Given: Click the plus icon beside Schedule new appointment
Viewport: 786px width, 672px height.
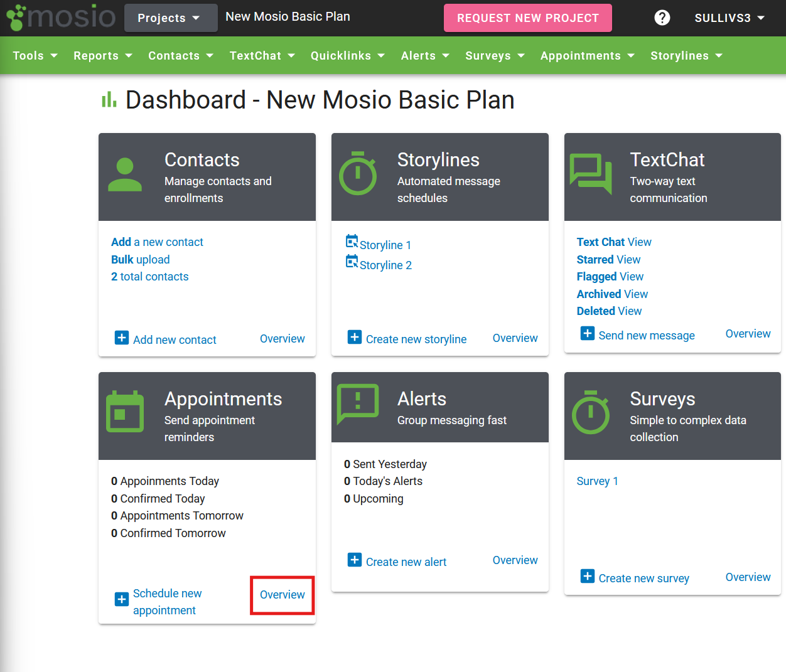Looking at the screenshot, I should pos(122,599).
